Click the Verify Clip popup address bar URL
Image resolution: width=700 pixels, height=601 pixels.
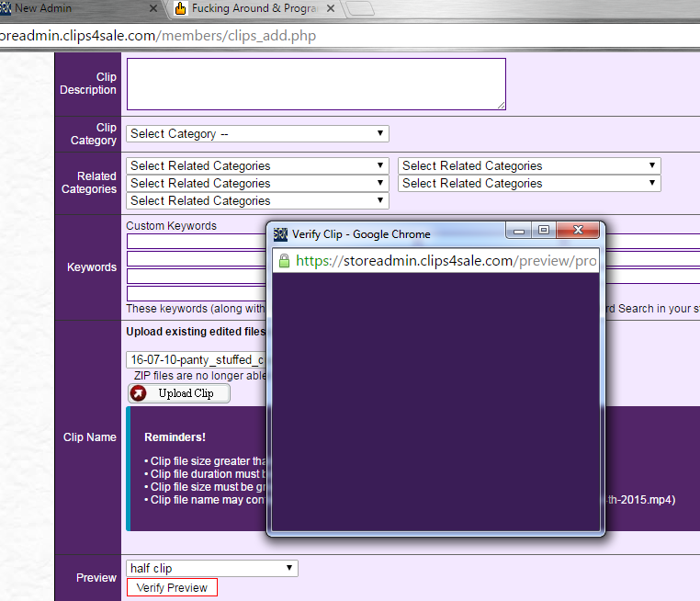[x=446, y=261]
